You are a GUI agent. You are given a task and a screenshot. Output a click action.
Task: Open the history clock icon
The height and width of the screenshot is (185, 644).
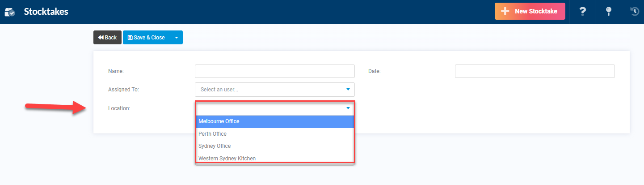tap(634, 12)
